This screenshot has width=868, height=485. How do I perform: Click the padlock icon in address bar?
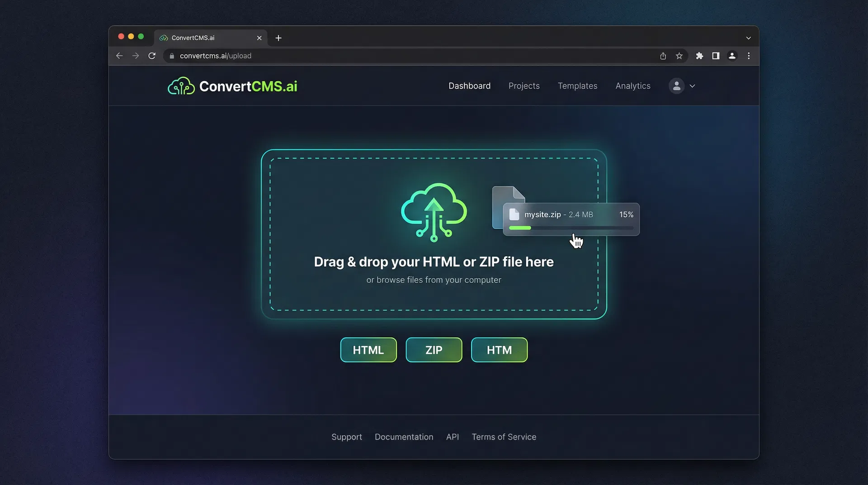click(171, 56)
